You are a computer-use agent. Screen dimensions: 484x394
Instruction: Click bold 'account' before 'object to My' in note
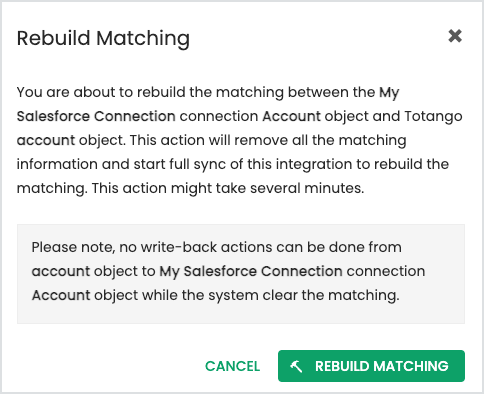point(61,271)
